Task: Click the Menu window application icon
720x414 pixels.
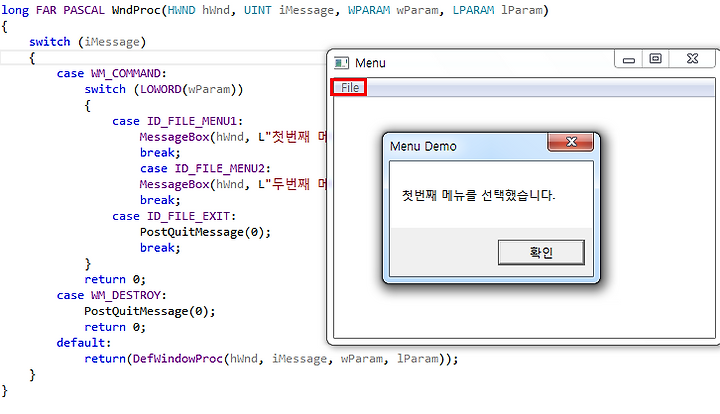Action: [x=341, y=63]
